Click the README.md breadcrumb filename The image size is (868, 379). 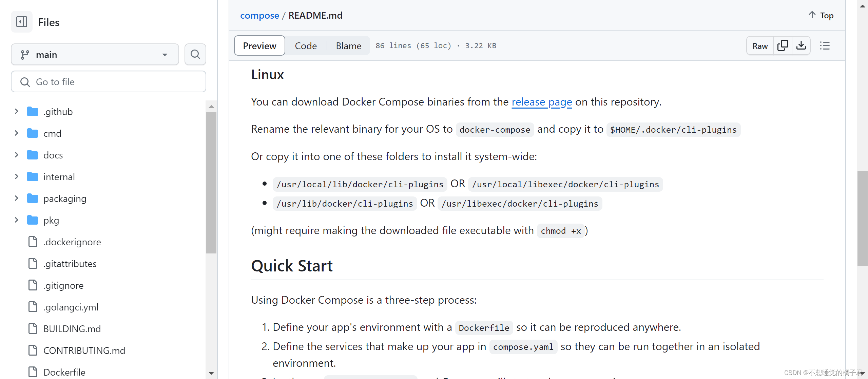click(315, 16)
